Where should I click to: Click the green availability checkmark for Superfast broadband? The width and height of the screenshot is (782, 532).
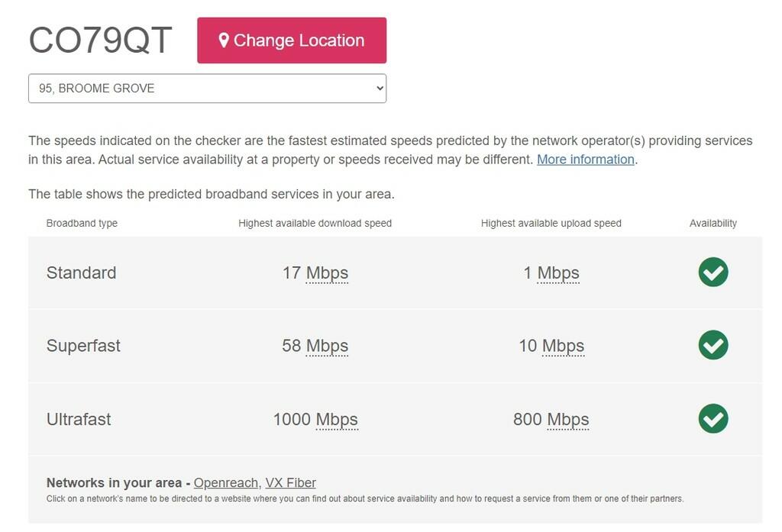713,345
